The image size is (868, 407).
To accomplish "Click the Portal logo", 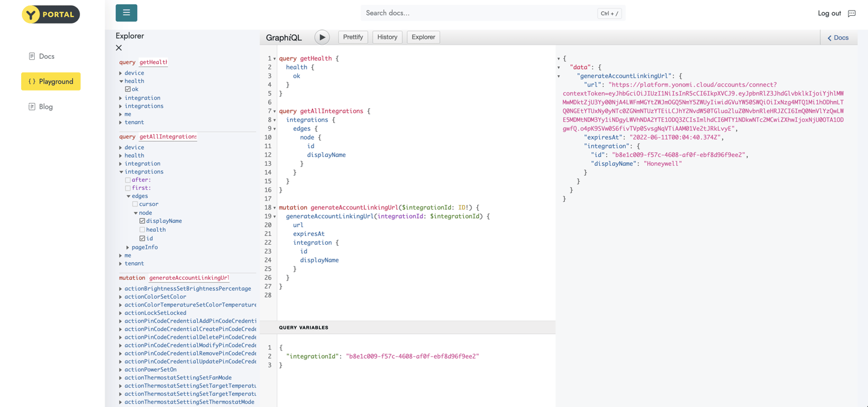I will (51, 14).
